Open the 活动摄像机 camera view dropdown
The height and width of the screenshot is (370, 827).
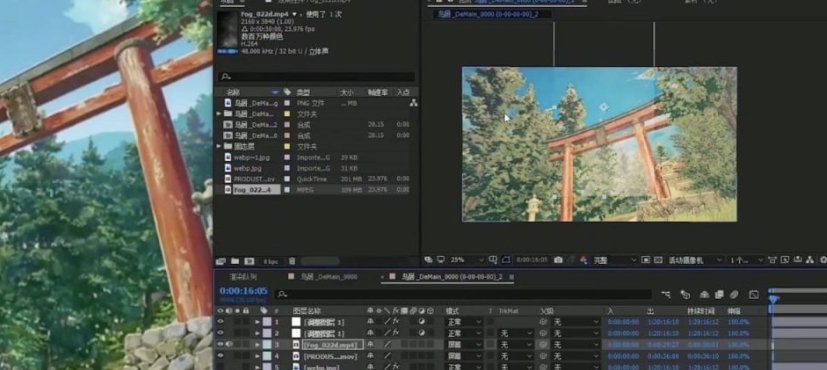[696, 260]
